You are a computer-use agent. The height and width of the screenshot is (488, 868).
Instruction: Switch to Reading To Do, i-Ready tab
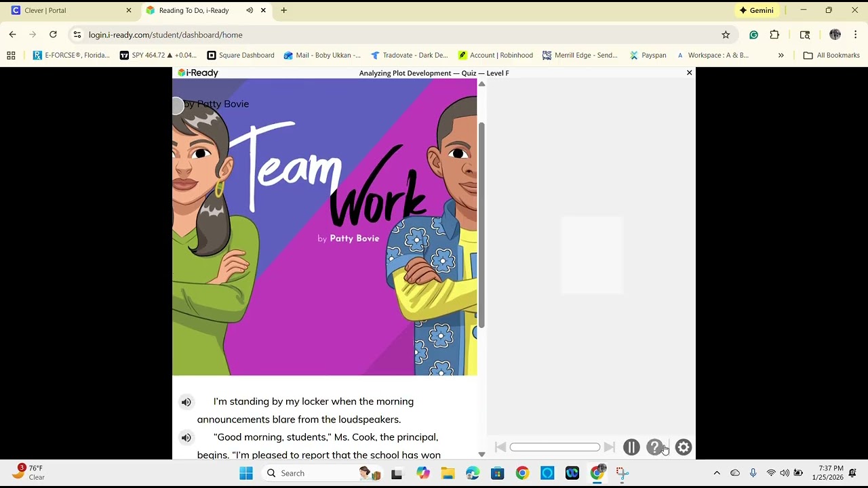193,10
